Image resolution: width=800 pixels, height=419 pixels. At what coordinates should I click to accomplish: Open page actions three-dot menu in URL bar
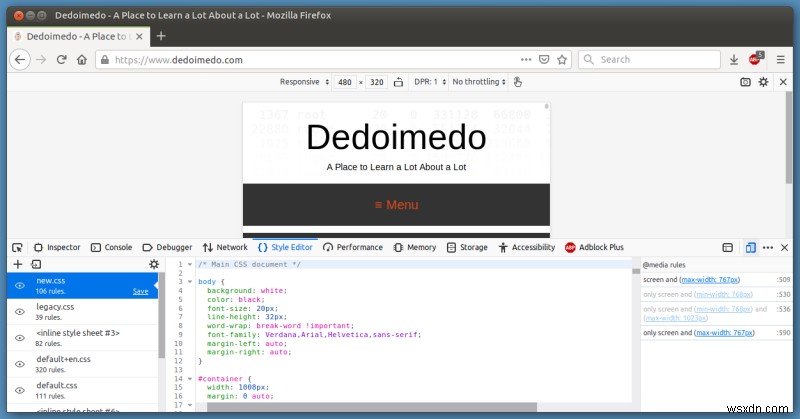tap(526, 60)
